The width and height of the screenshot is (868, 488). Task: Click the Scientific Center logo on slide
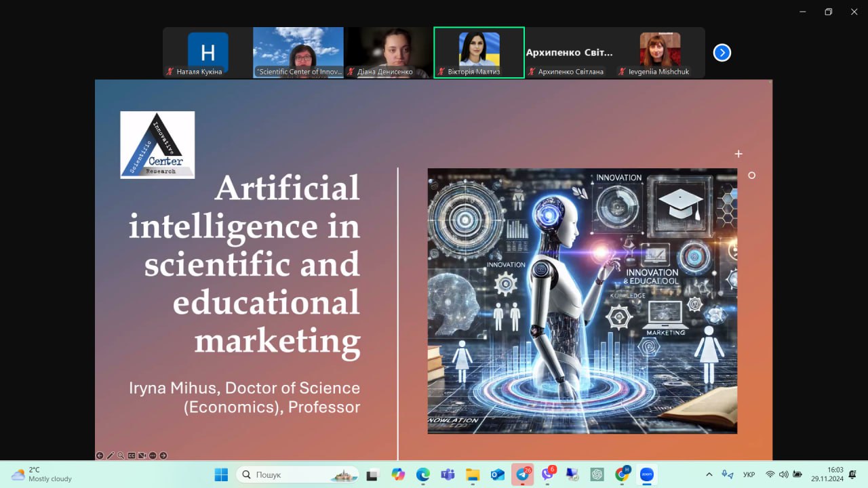click(157, 145)
